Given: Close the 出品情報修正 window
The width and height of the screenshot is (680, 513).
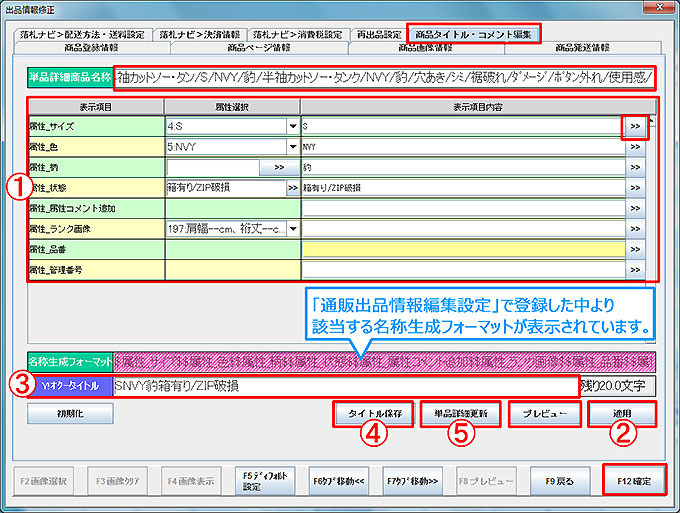Looking at the screenshot, I should click(660, 7).
